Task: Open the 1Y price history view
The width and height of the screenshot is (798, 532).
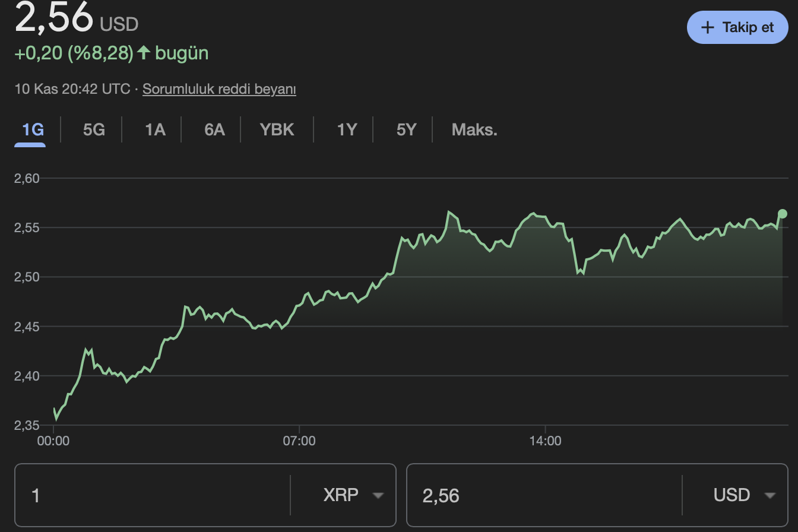Action: coord(346,129)
